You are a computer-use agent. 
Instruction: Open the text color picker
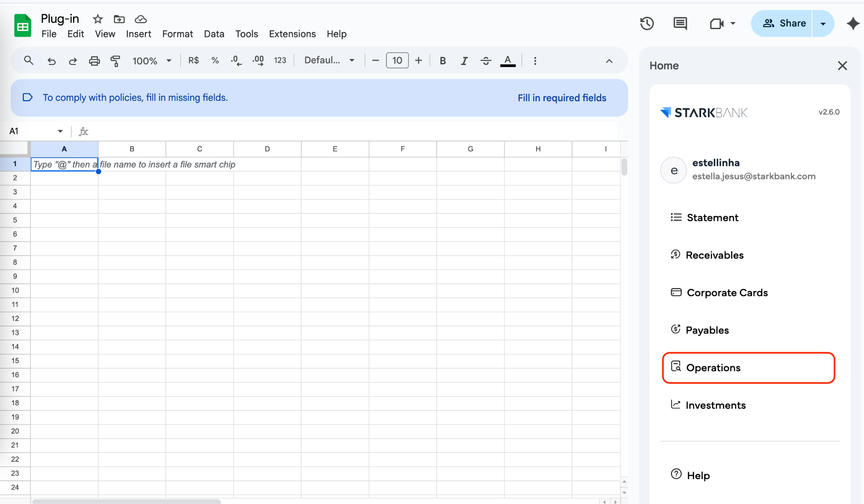pyautogui.click(x=508, y=61)
